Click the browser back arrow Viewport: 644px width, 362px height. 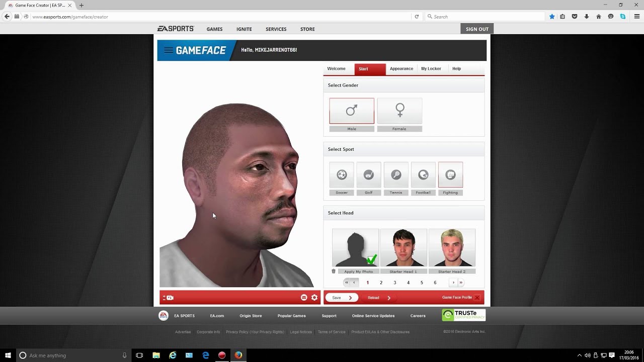pos(7,17)
